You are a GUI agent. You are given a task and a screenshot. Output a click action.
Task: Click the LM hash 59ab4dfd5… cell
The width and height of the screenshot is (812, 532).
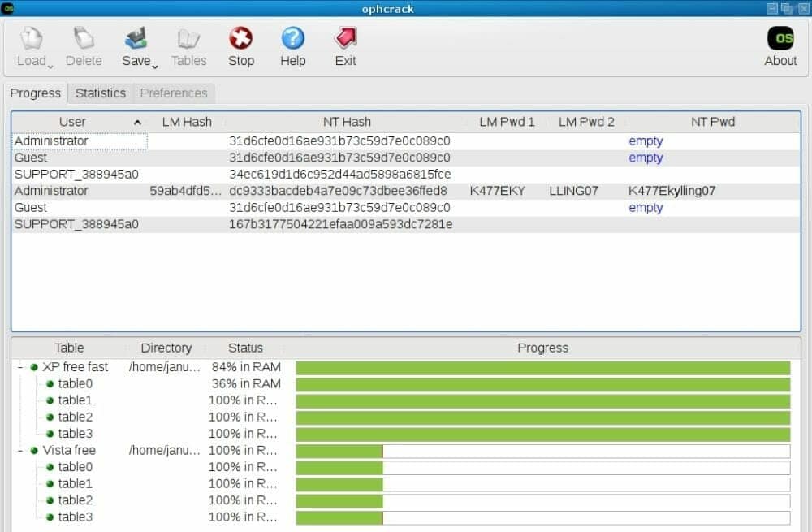pyautogui.click(x=186, y=191)
